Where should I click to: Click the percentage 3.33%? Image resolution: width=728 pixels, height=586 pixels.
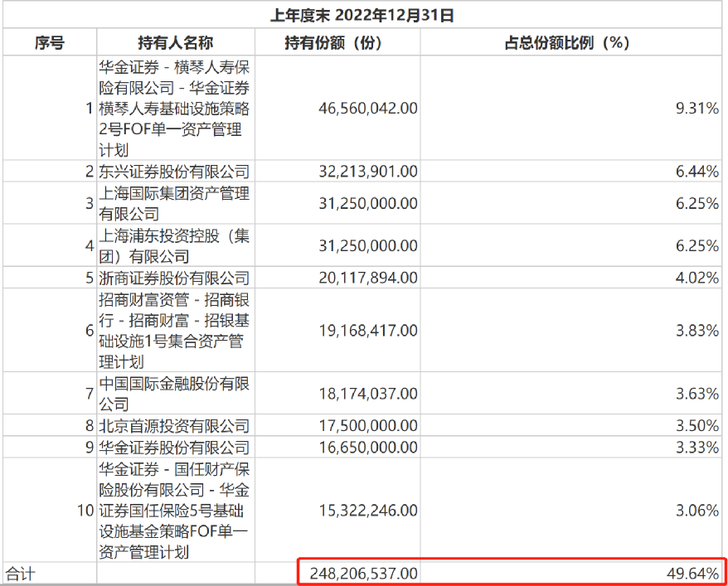point(696,448)
